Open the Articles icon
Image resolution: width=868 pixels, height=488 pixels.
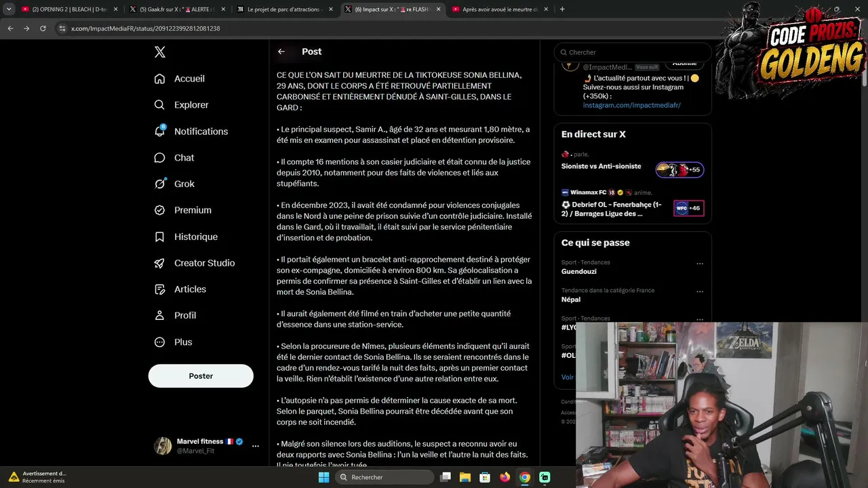click(x=159, y=289)
